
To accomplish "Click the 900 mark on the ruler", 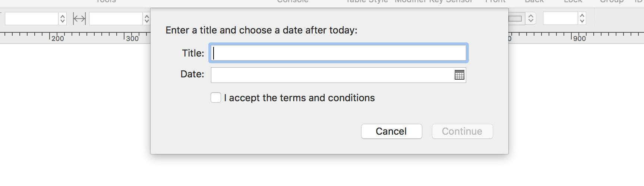I will click(x=579, y=38).
